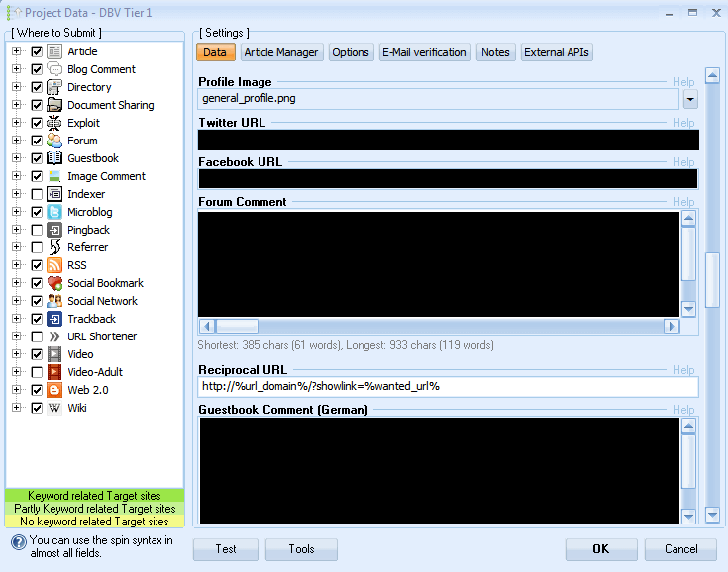Click the Wiki icon in tree
728x572 pixels.
(x=54, y=408)
